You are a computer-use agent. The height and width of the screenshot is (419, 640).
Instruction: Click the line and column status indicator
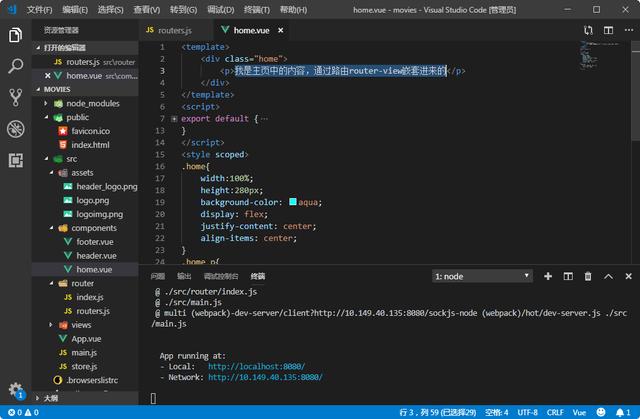437,412
